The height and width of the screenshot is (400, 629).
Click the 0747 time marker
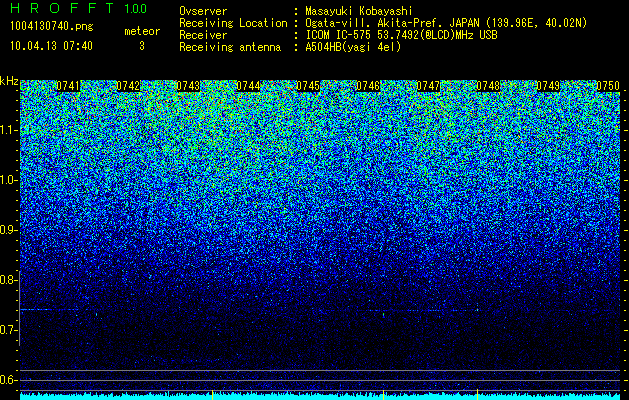point(428,86)
